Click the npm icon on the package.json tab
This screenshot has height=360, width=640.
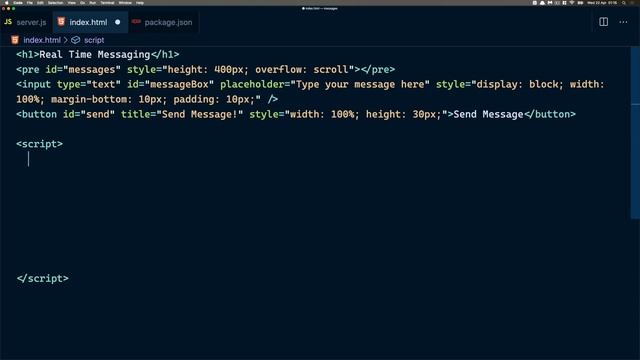tap(136, 22)
